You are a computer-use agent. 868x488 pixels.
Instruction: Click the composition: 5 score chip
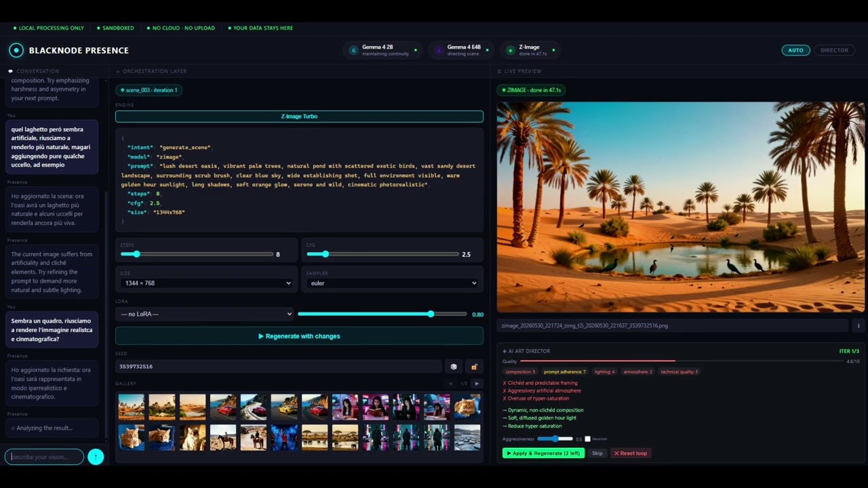pos(521,372)
